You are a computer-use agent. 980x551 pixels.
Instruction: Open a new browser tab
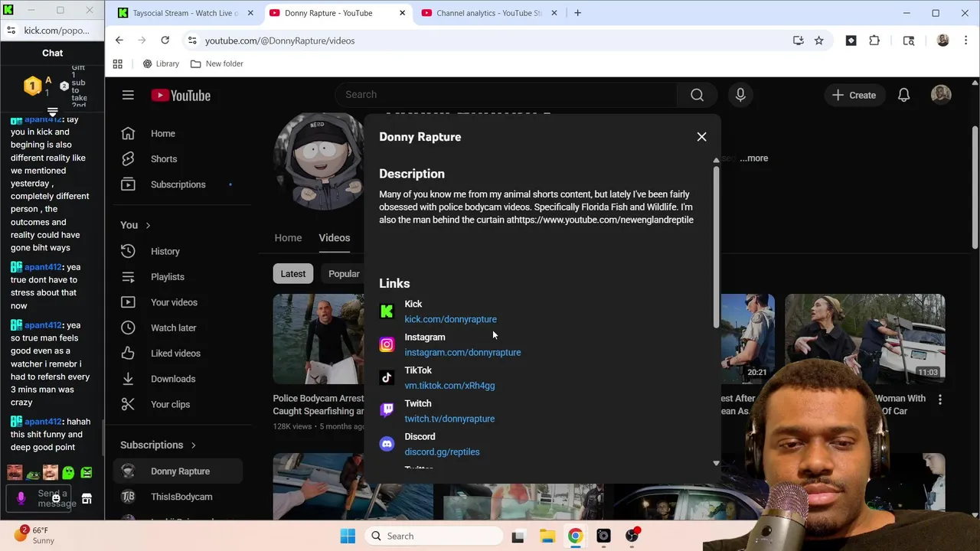577,13
